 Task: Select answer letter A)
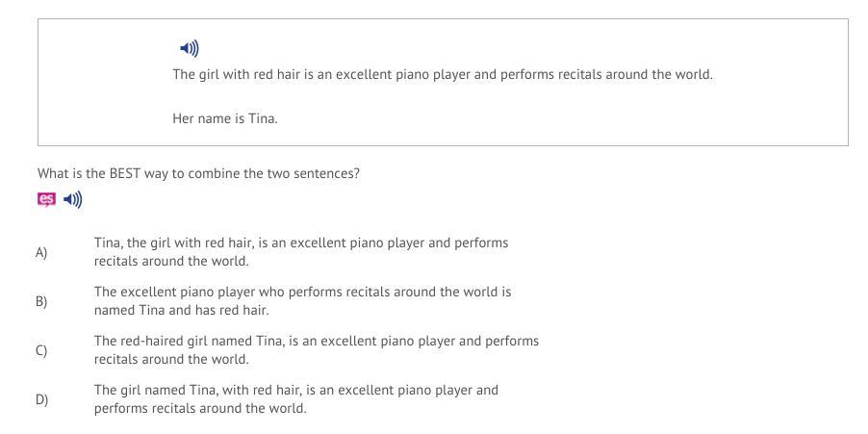point(41,252)
